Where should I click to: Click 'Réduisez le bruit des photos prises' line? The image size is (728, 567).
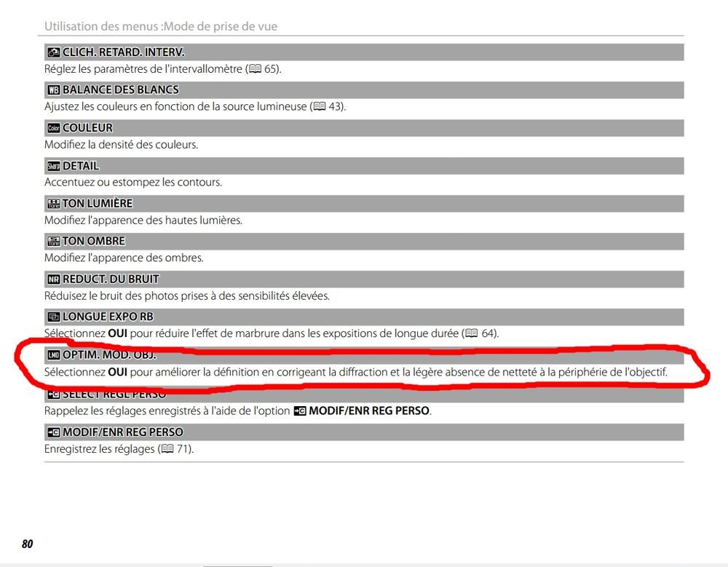[187, 296]
